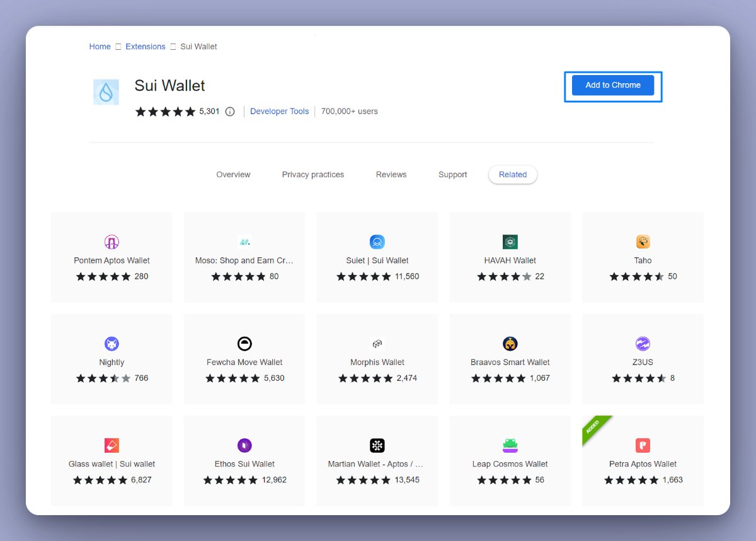Image resolution: width=756 pixels, height=541 pixels.
Task: Click the Sui Wallet breadcrumb text
Action: 199,47
